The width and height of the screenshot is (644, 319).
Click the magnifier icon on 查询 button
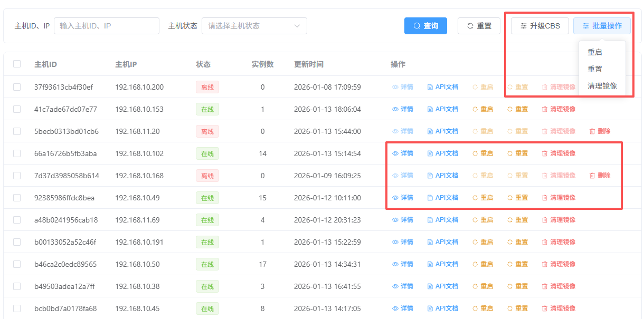(x=416, y=26)
